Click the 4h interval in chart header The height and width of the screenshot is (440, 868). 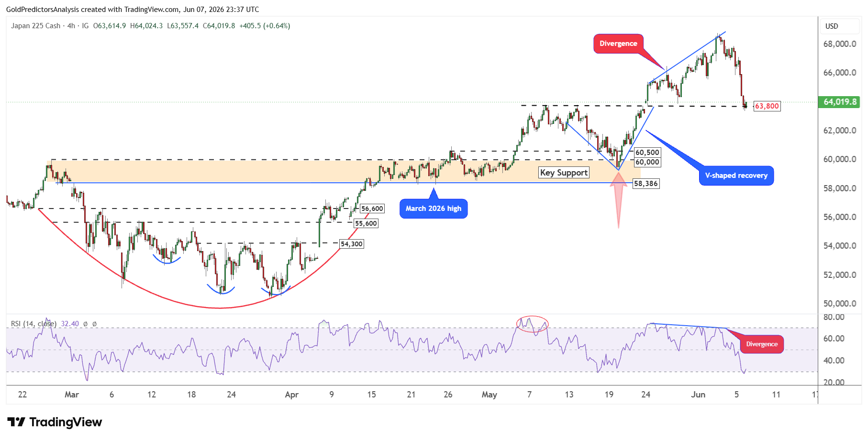(x=71, y=26)
